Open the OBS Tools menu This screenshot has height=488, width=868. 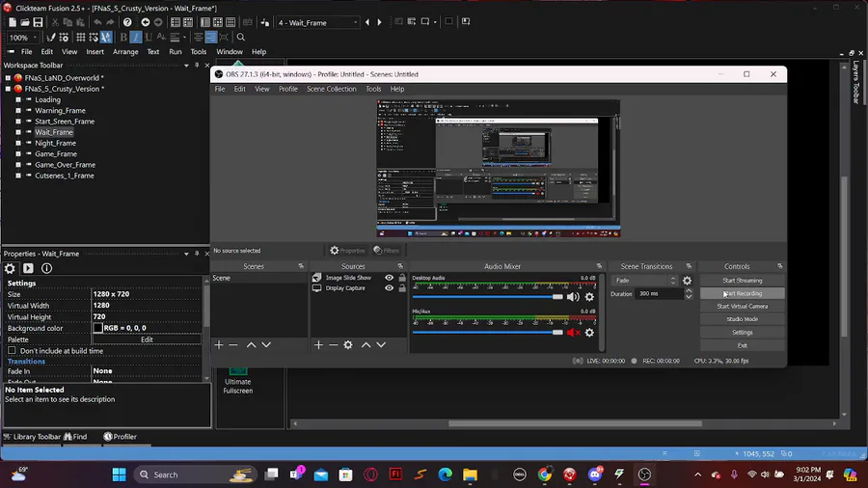(373, 89)
